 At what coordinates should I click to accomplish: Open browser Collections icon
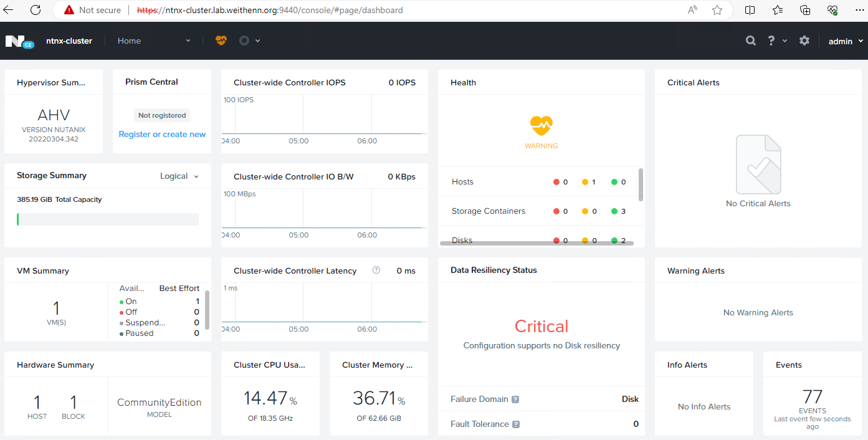tap(805, 10)
